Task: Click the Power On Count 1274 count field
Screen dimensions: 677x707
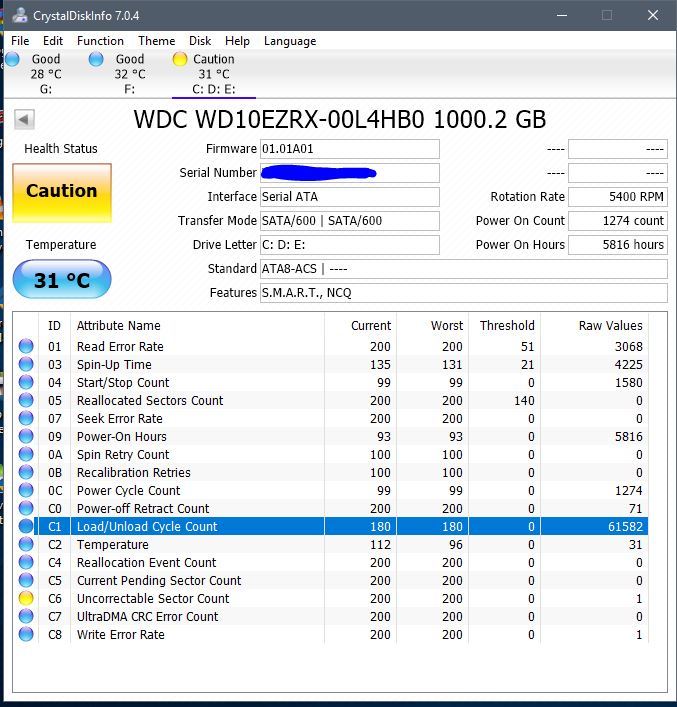Action: point(617,220)
